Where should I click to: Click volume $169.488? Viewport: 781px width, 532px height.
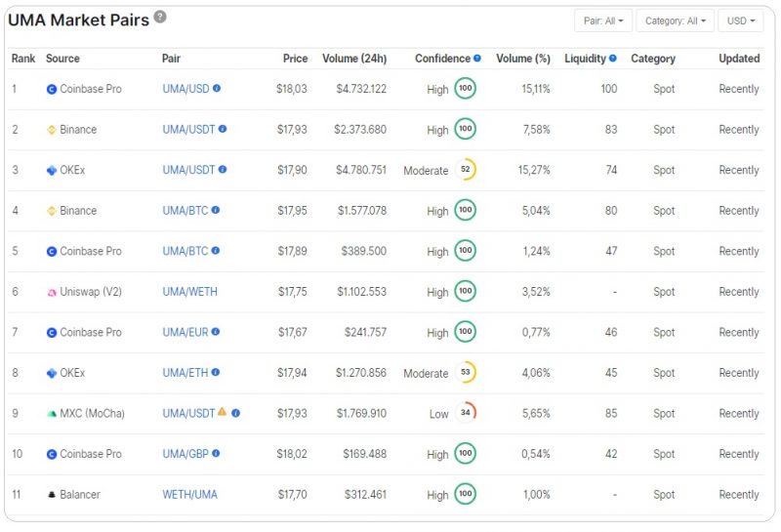point(364,454)
